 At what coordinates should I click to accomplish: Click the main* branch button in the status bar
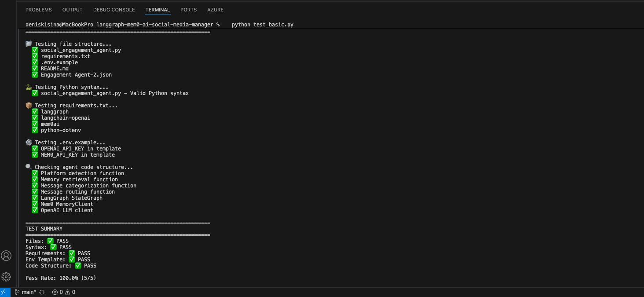(x=28, y=292)
